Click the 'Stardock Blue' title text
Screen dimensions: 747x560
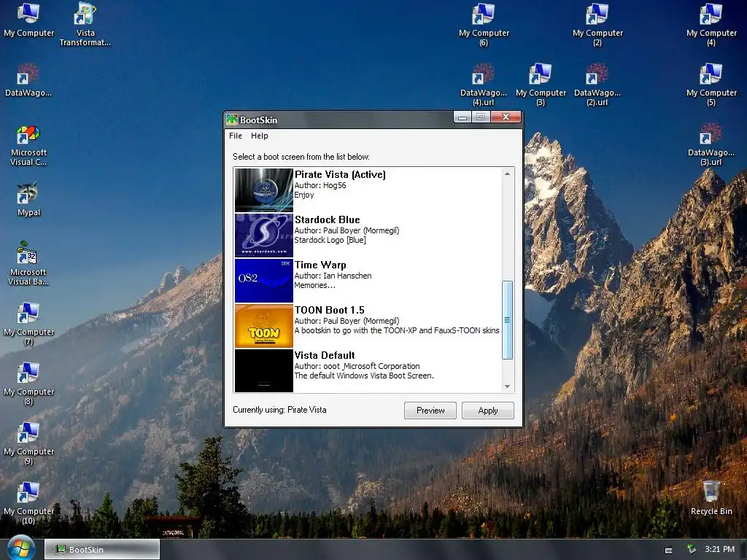pyautogui.click(x=328, y=219)
